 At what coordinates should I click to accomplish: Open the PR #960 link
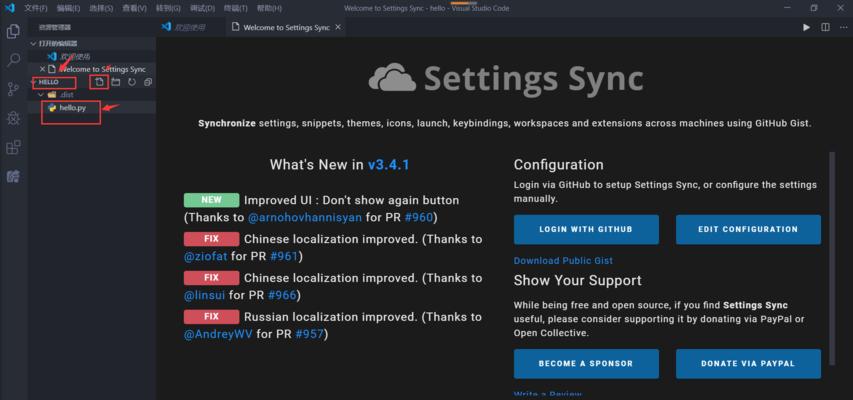[419, 218]
